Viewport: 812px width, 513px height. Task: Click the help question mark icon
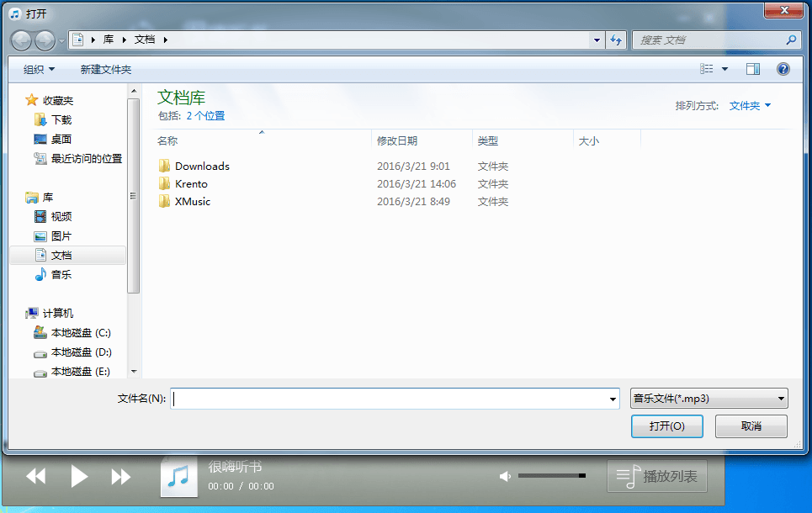pyautogui.click(x=783, y=69)
